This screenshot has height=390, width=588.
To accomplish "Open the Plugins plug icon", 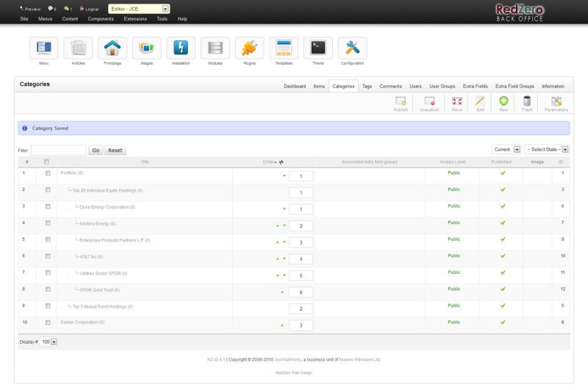I will click(x=249, y=48).
